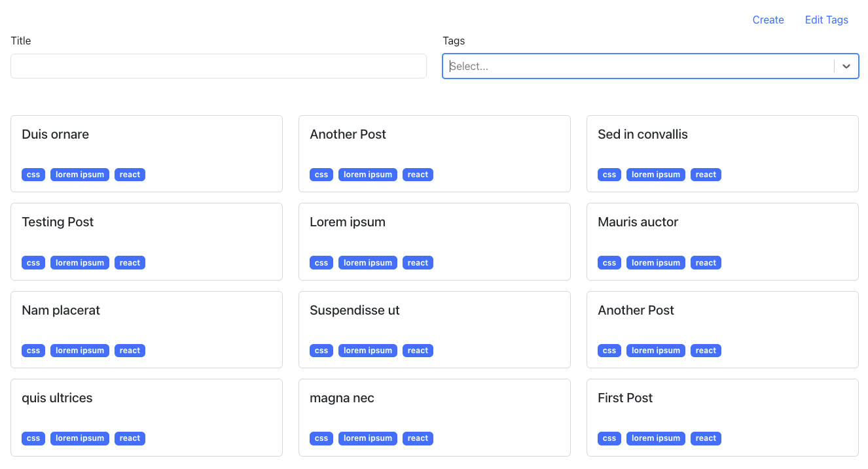Open the Nam placerat post card

(x=147, y=330)
